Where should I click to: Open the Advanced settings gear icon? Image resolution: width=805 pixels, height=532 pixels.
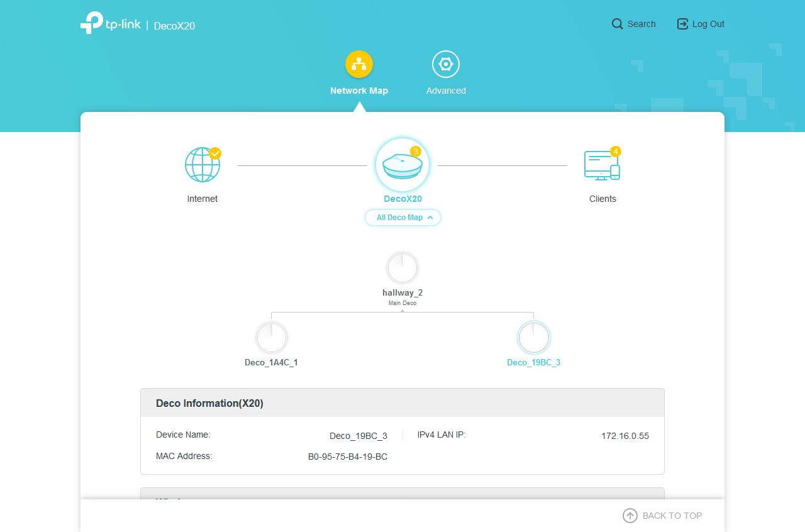pos(446,64)
